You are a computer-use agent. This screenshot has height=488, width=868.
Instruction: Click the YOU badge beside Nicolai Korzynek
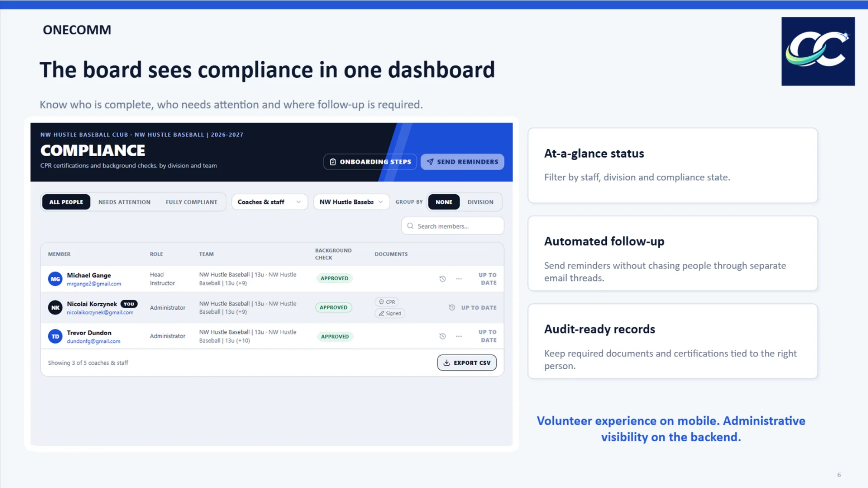click(129, 304)
